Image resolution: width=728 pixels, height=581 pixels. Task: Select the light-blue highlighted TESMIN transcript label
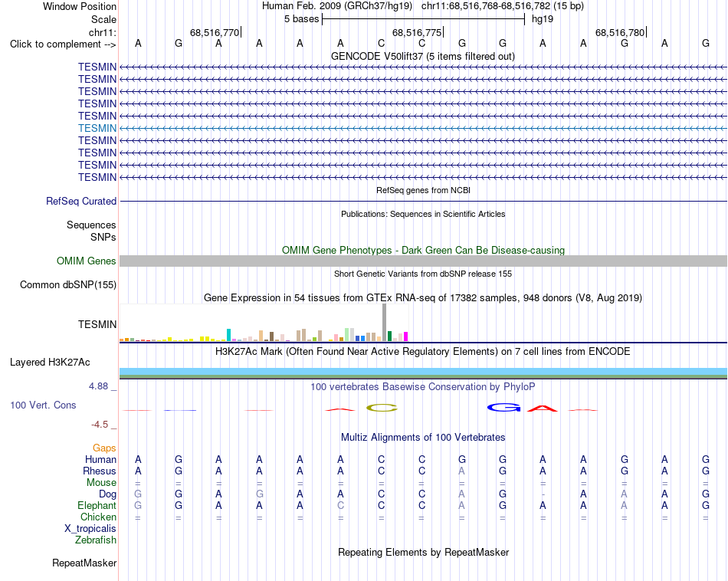click(x=97, y=128)
